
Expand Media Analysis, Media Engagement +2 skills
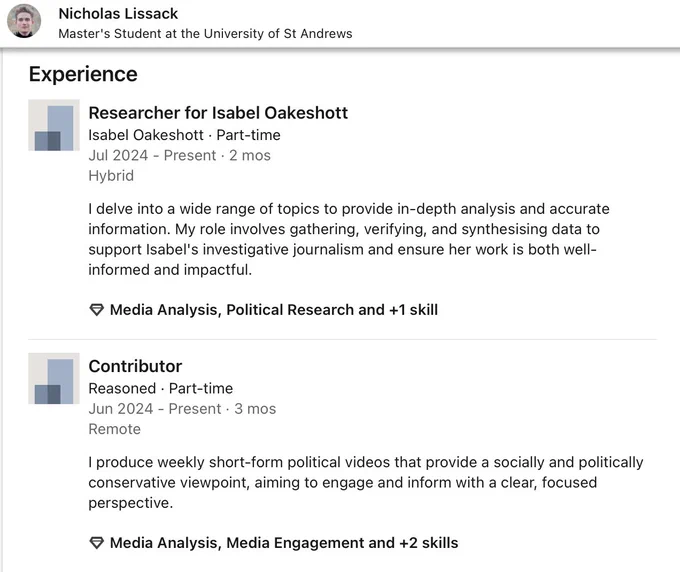(x=284, y=543)
